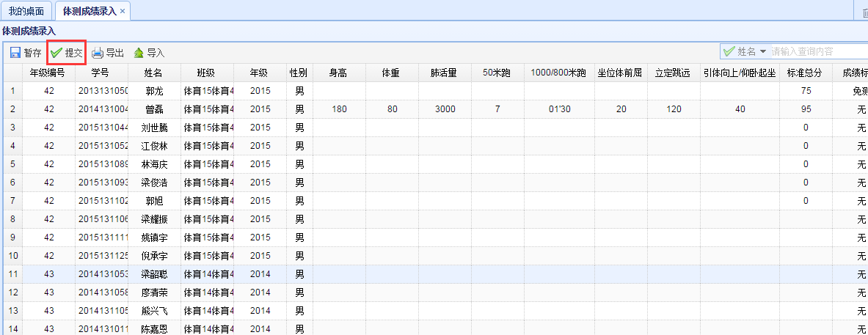The height and width of the screenshot is (335, 868).
Task: Sort by the 学号 column header
Action: point(101,73)
